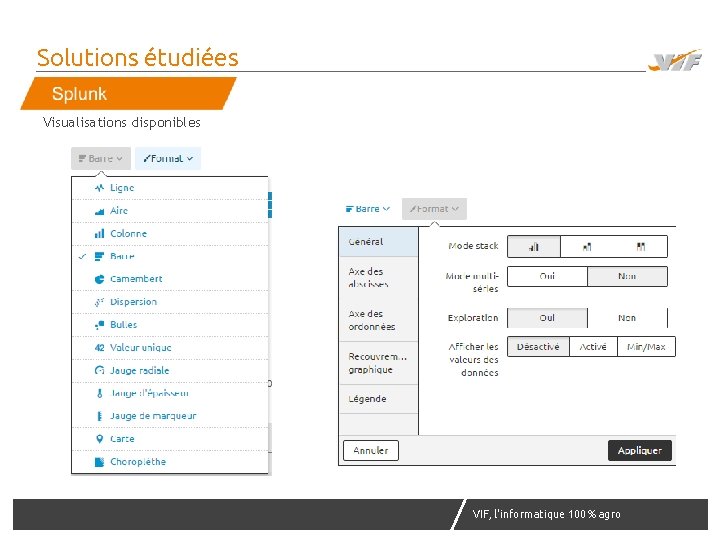Open the Recouvrement graphique tab
This screenshot has width=720, height=540.
point(379,363)
